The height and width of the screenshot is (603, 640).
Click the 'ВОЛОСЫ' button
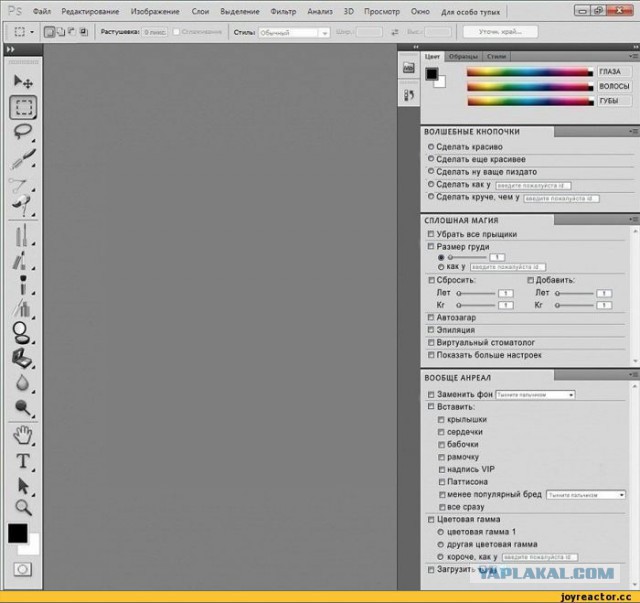(x=614, y=86)
